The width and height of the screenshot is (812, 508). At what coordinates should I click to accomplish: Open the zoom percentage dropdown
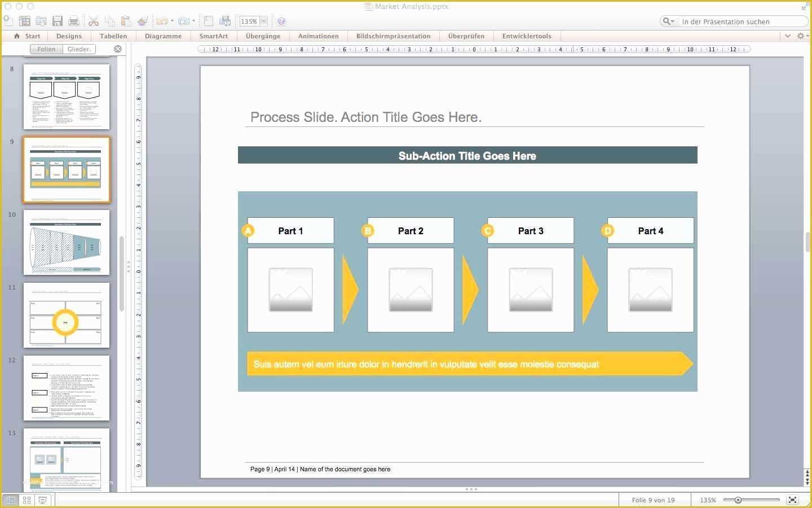pyautogui.click(x=263, y=21)
